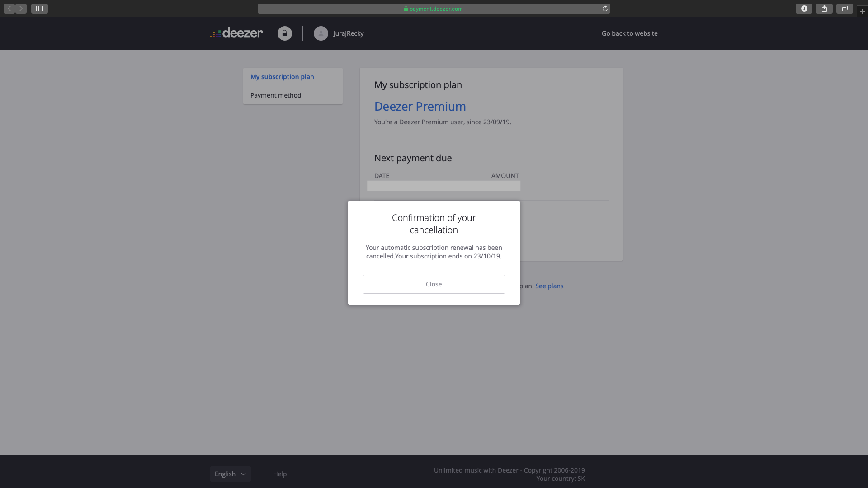Click the JurajRecky username
Image resolution: width=868 pixels, height=488 pixels.
pos(348,33)
